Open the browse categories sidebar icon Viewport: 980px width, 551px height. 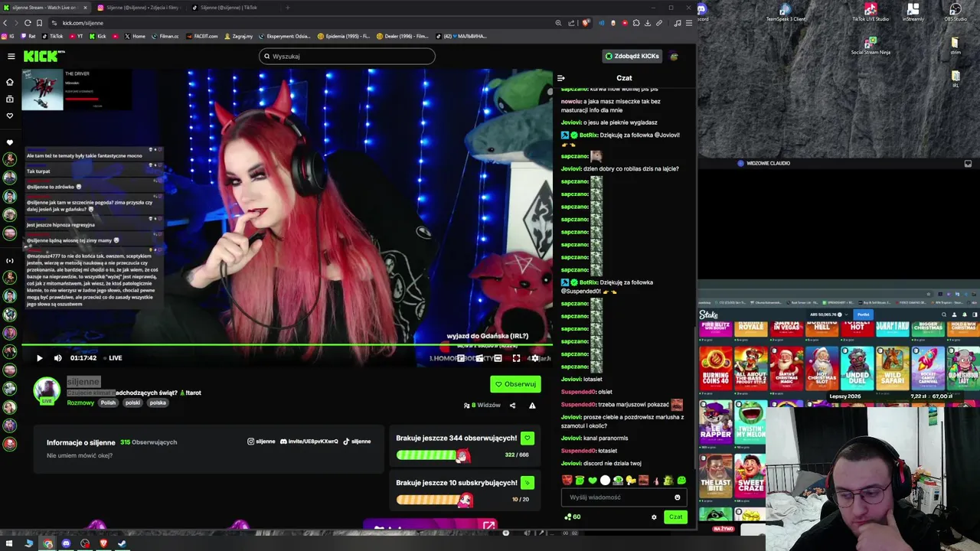tap(10, 99)
